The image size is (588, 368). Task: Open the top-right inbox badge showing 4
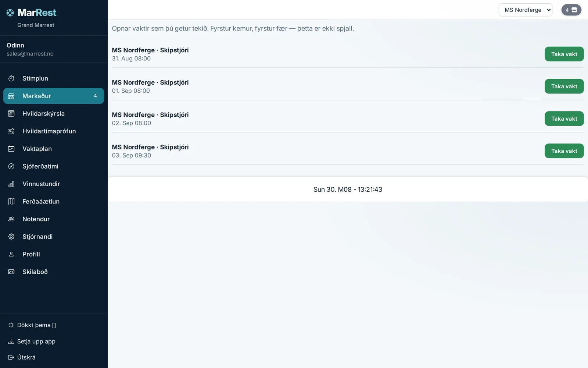[571, 10]
